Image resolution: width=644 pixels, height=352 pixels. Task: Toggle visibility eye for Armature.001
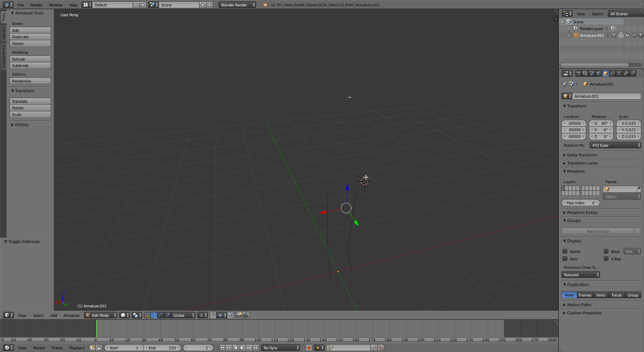tap(627, 36)
